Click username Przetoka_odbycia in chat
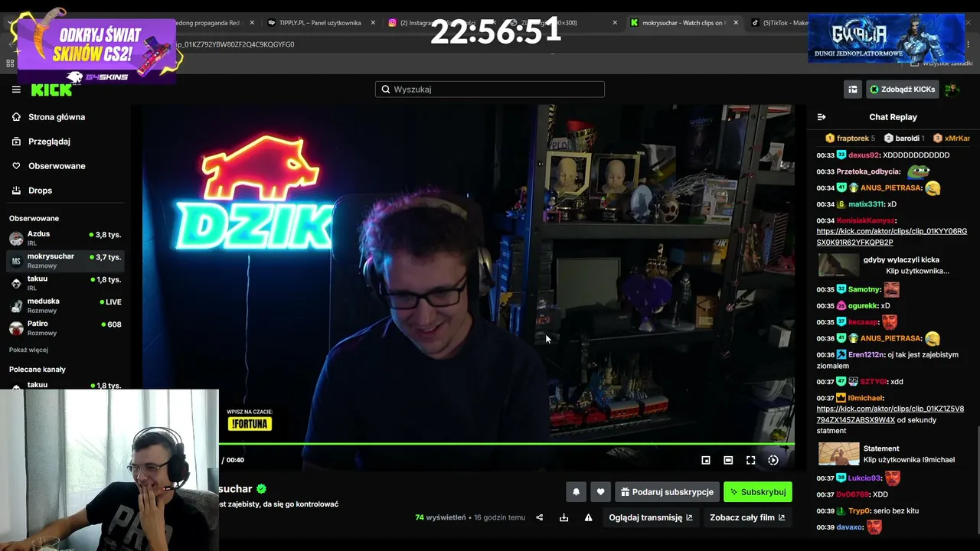 (x=868, y=171)
